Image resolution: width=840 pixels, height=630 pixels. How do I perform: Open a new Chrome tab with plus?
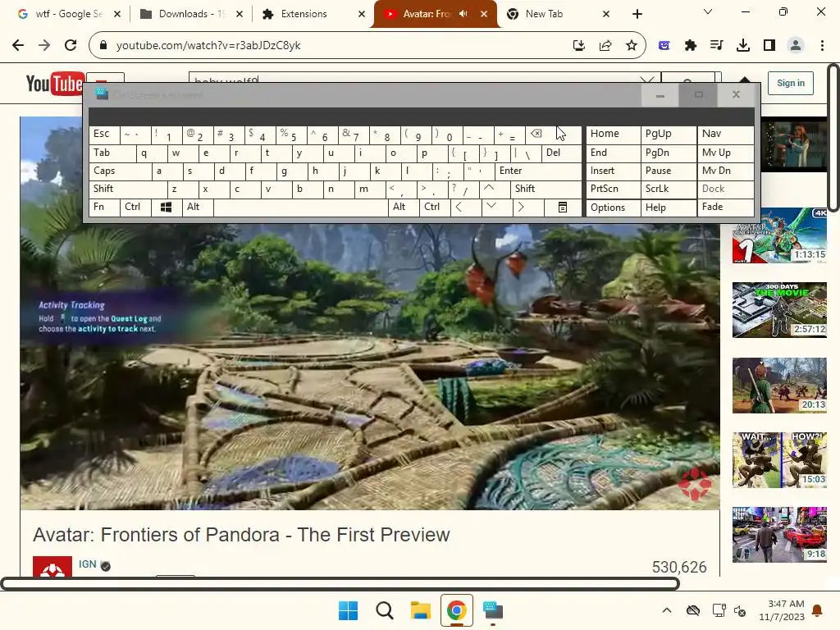coord(637,14)
